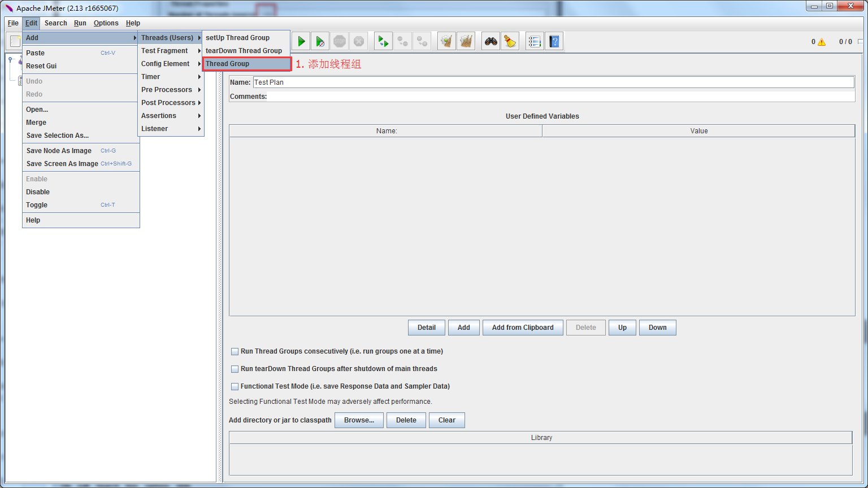Click the Name: column header
This screenshot has height=488, width=868.
[386, 131]
